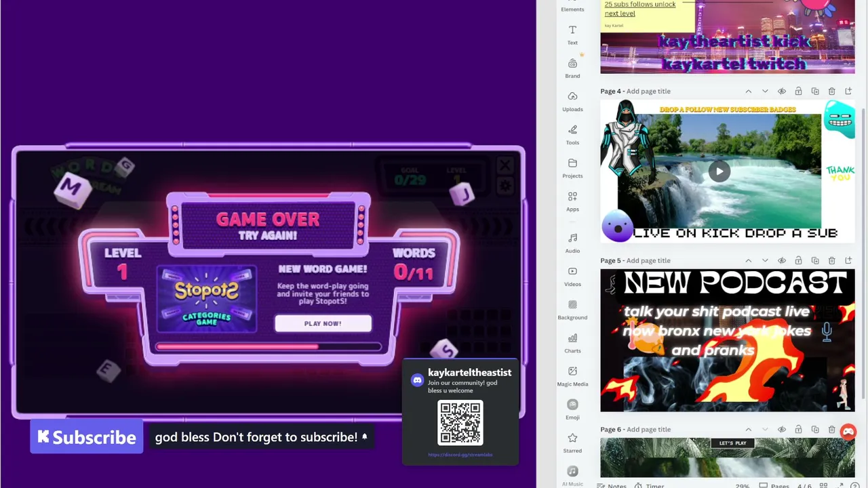Open the Projects folder panel

572,167
